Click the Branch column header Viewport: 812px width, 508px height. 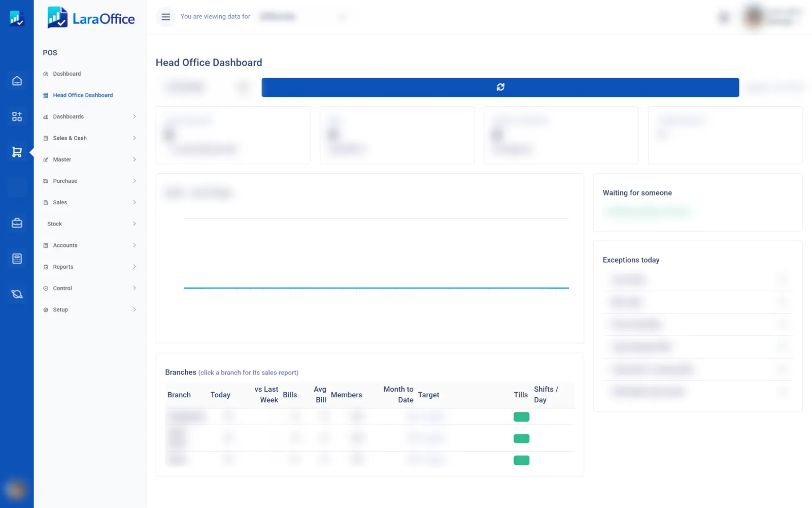(x=179, y=395)
